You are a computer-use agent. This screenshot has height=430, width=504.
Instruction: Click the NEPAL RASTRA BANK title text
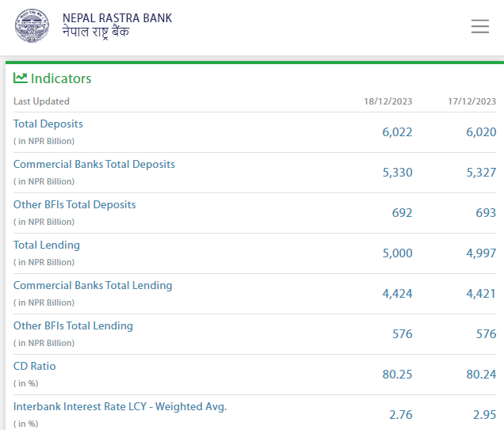tap(116, 18)
